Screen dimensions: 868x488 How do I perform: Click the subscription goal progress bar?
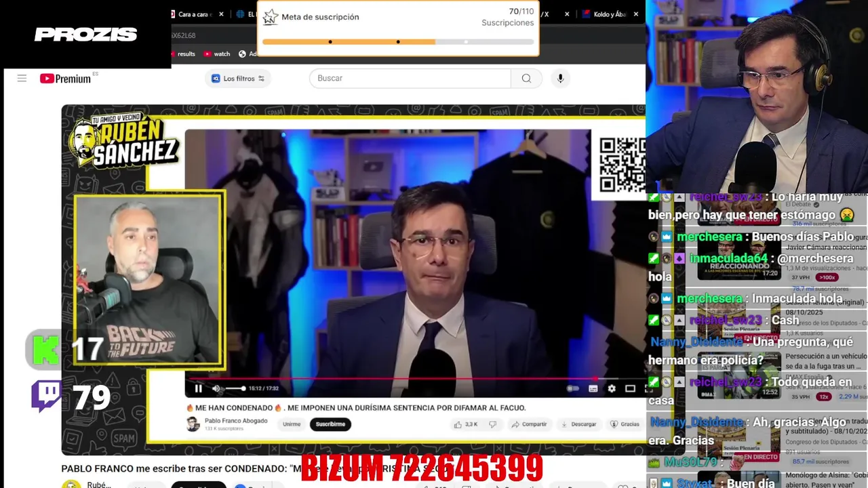pos(398,42)
